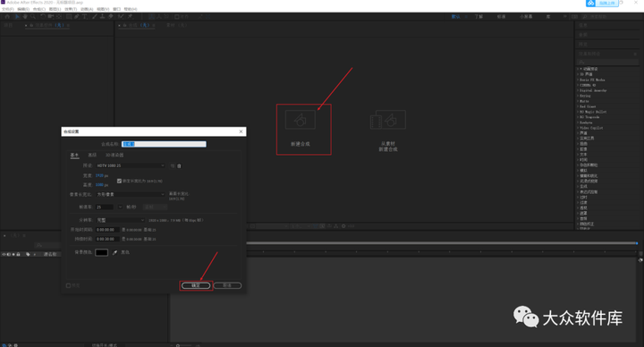Select the Zoom magnifier tool
Image resolution: width=644 pixels, height=347 pixels.
[33, 16]
